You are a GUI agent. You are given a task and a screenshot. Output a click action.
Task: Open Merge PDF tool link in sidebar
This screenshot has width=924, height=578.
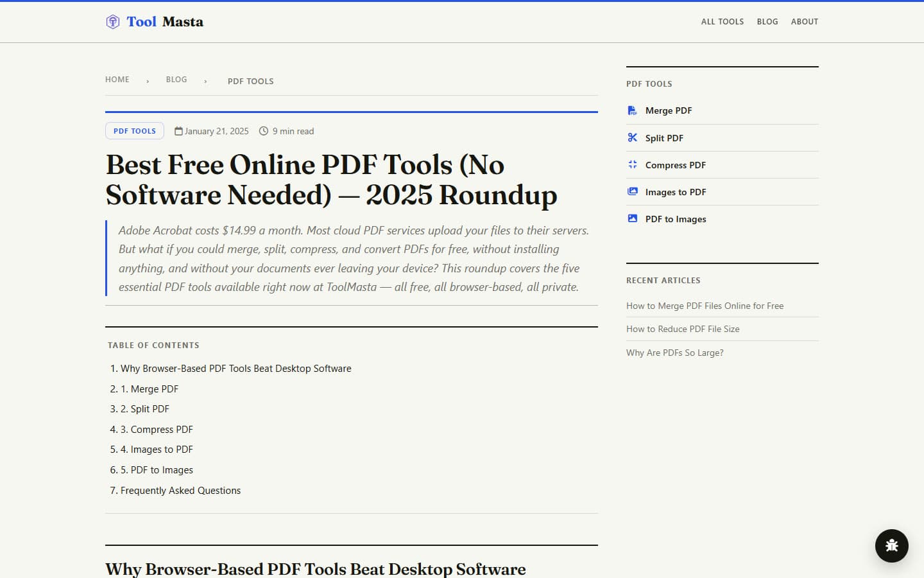click(x=669, y=110)
